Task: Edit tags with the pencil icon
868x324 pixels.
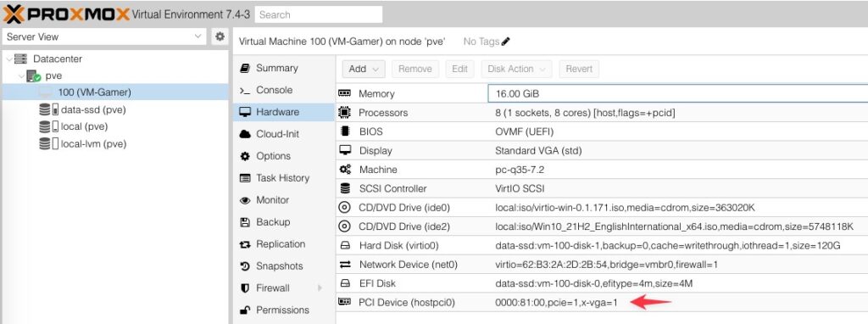Action: pos(505,42)
